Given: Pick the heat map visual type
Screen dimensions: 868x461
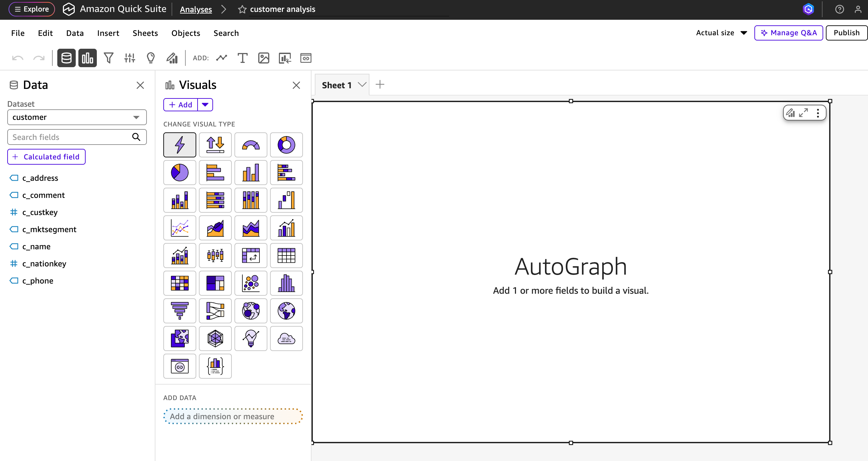Looking at the screenshot, I should click(x=179, y=283).
